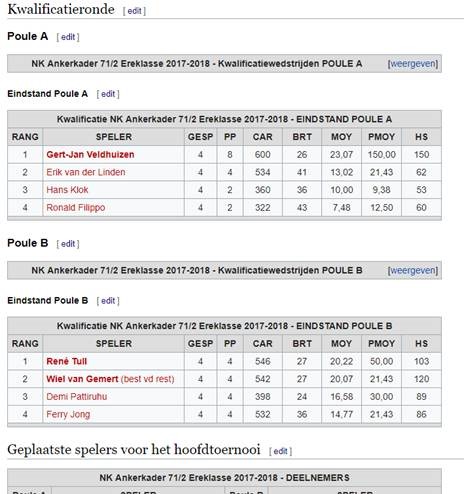This screenshot has height=494, width=464.
Task: Expand Poule B matches with weergeven
Action: [413, 270]
